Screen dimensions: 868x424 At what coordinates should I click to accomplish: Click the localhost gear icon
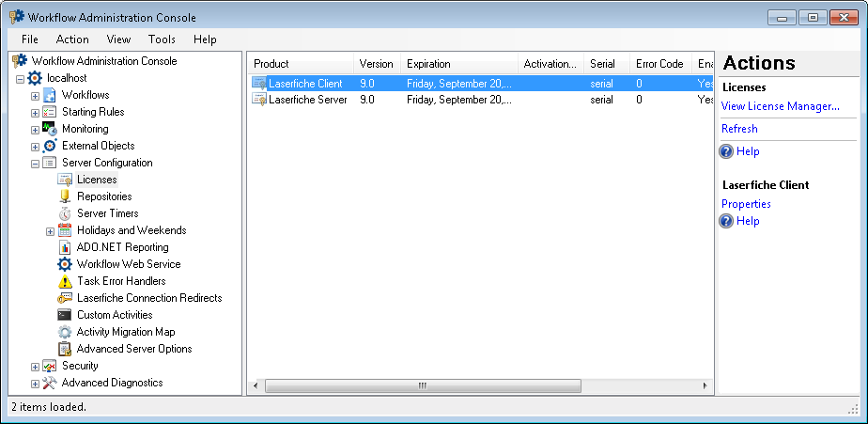35,78
